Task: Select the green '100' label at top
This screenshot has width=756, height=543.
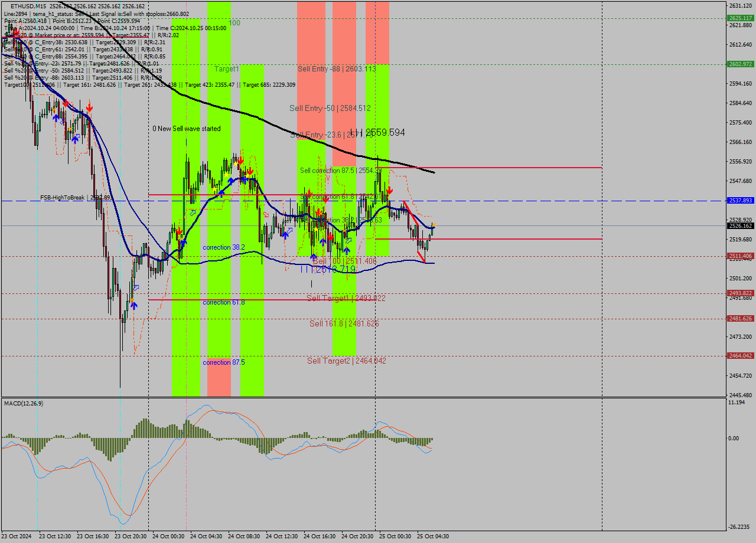Action: [x=234, y=23]
